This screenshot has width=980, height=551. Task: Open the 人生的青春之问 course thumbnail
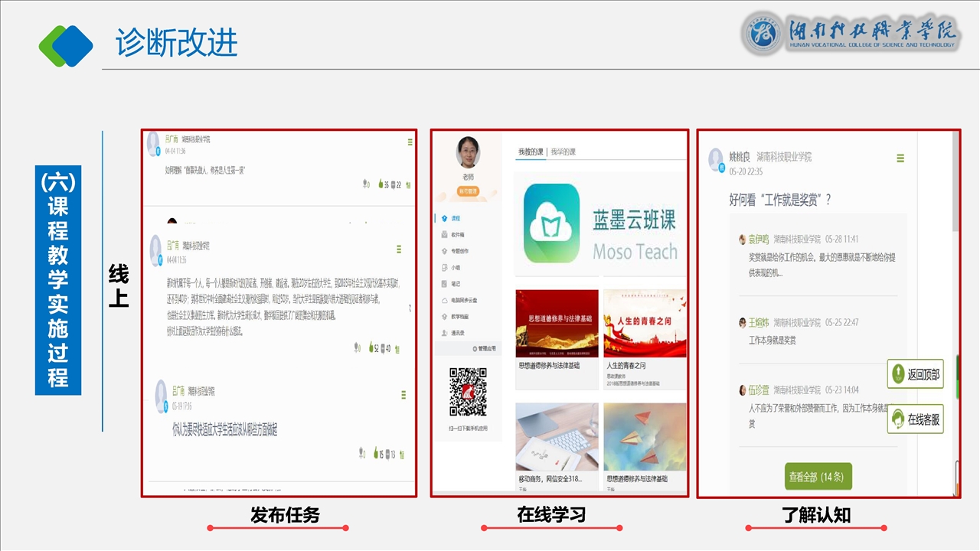[x=645, y=324]
